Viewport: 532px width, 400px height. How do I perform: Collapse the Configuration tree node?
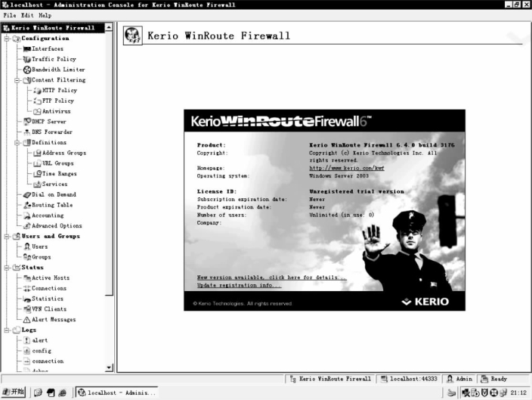pos(7,39)
